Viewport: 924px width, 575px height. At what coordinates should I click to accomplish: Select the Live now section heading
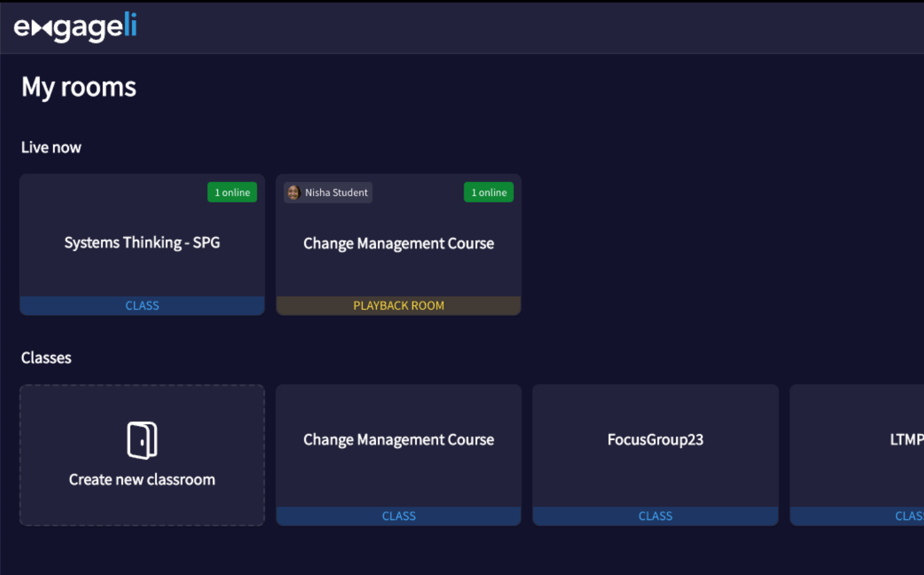point(51,147)
